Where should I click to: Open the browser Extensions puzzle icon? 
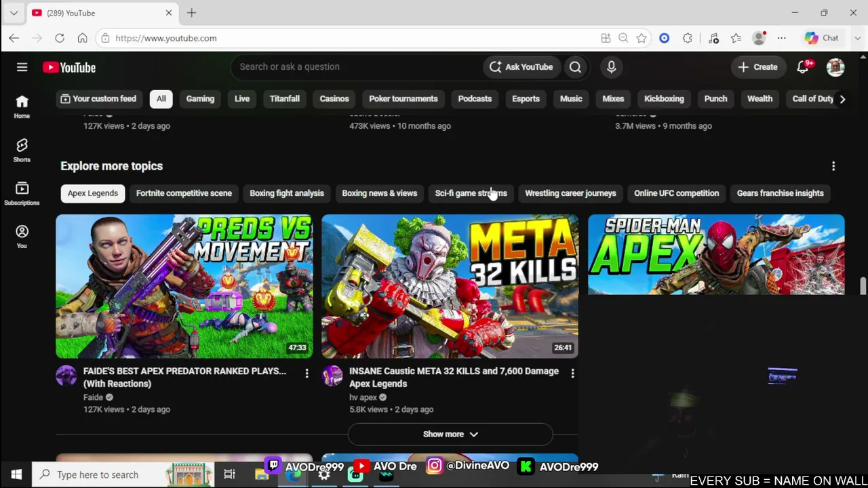pyautogui.click(x=688, y=38)
